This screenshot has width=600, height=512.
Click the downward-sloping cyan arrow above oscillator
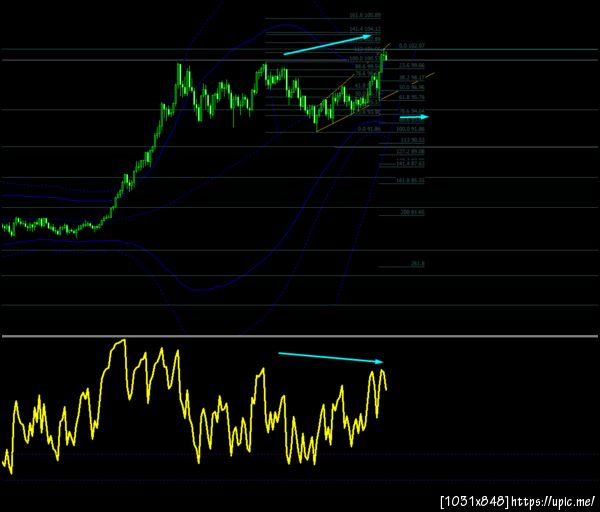(x=331, y=357)
